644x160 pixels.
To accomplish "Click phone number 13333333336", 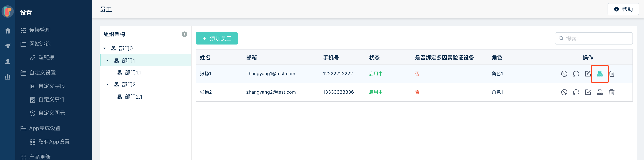I will 338,92.
